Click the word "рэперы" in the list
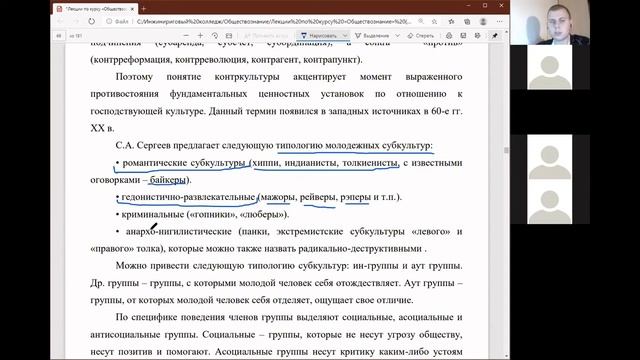Screen dimensions: 640x360 (x=356, y=197)
